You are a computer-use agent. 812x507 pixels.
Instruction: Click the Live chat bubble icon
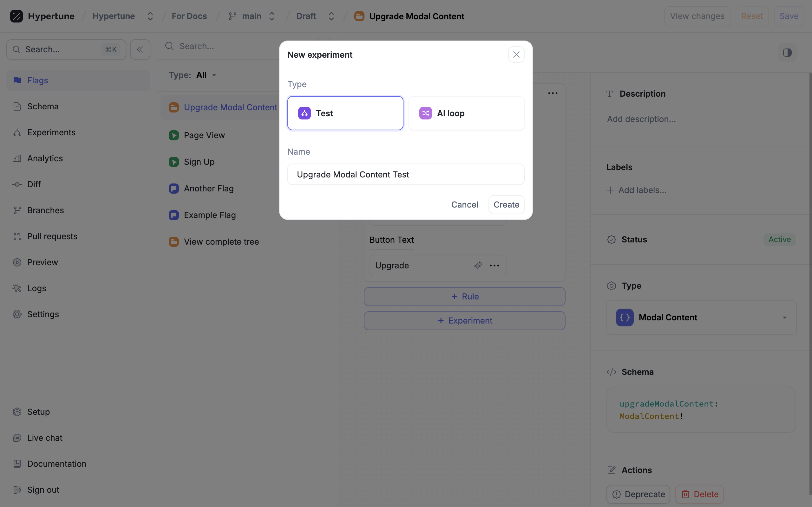17,438
